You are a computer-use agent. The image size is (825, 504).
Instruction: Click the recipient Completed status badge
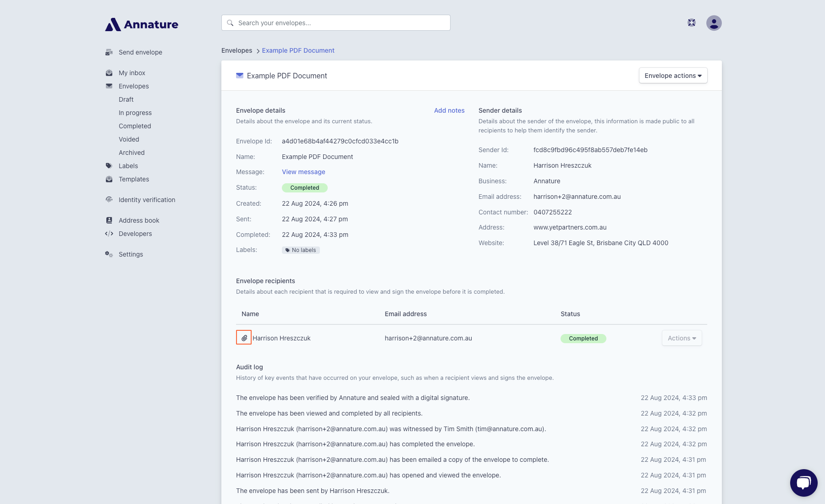583,339
